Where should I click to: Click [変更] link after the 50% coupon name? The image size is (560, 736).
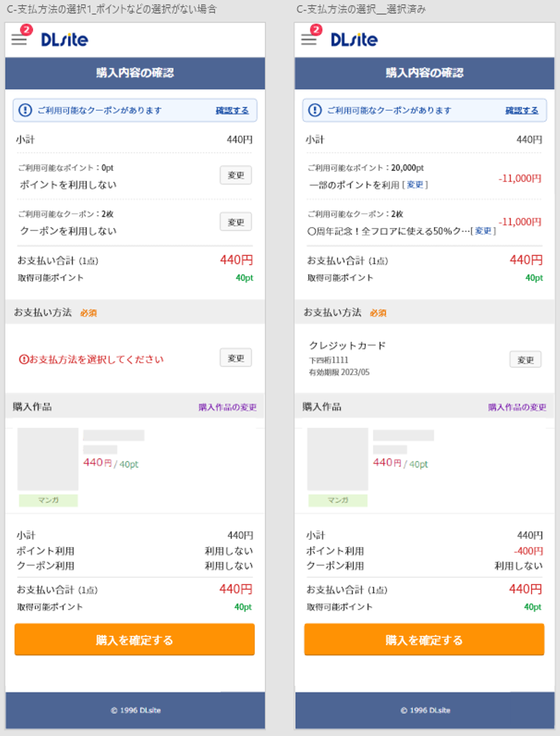click(x=483, y=231)
